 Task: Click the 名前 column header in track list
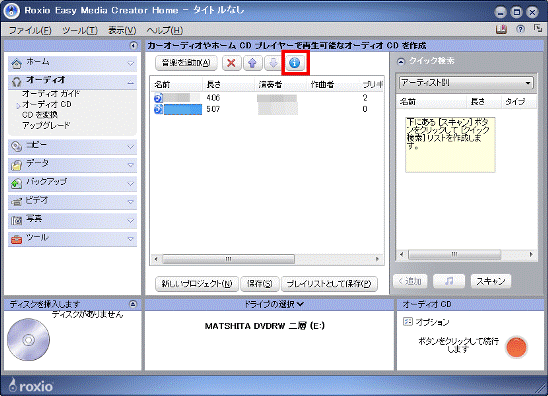[177, 84]
